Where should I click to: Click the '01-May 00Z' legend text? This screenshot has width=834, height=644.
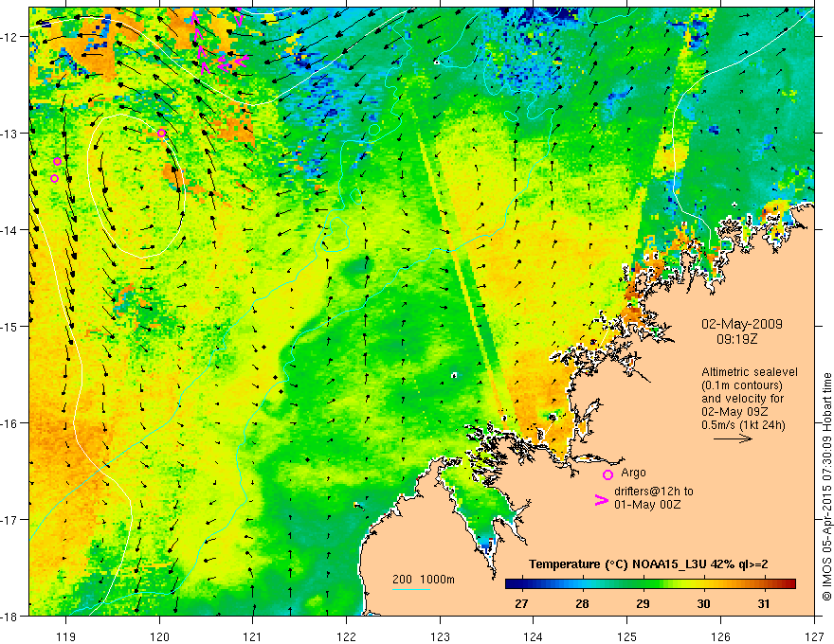(646, 504)
